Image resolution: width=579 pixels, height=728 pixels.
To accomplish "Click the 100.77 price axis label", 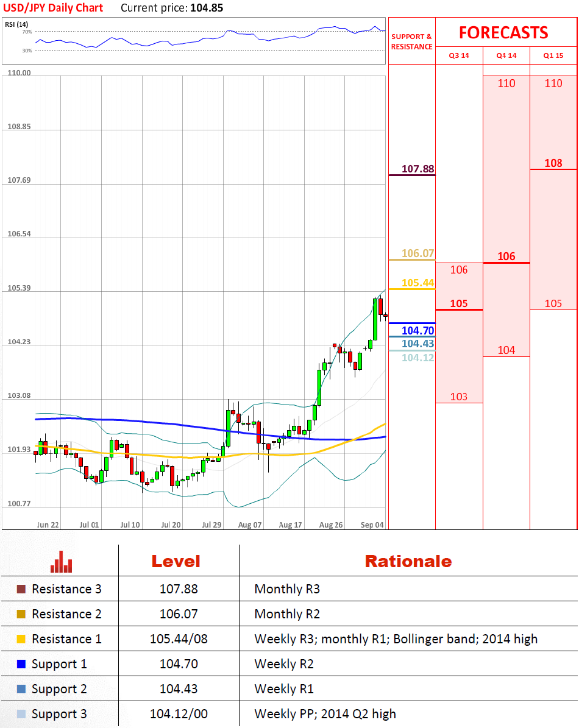I will 19,504.
